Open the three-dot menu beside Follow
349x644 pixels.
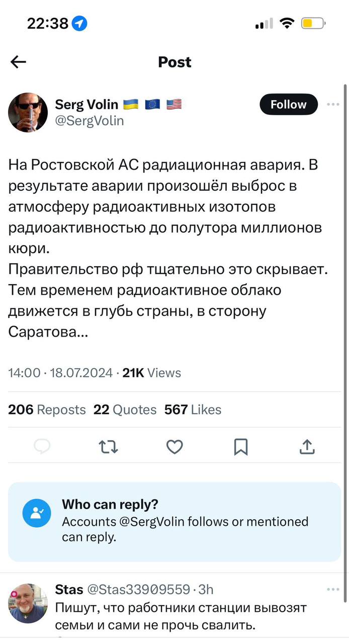(x=333, y=105)
